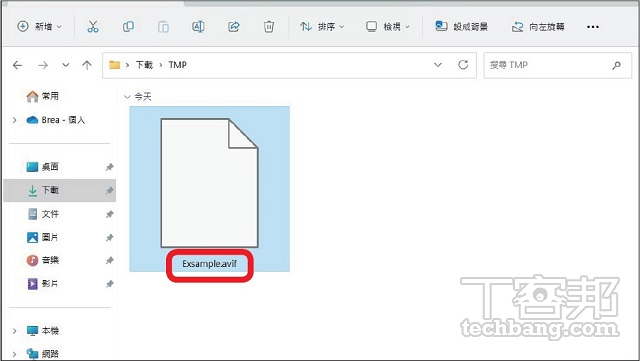Click 設成背景 set as background button

click(x=462, y=27)
